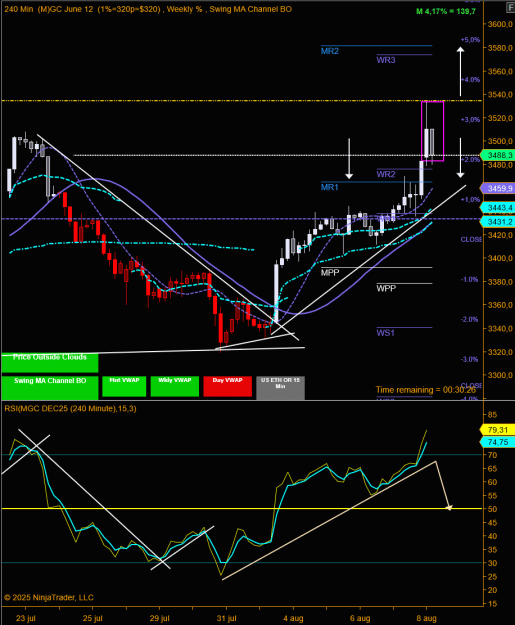Screen dimensions: 515x625
Task: Click the 3459,9 purple price marker
Action: pos(497,188)
